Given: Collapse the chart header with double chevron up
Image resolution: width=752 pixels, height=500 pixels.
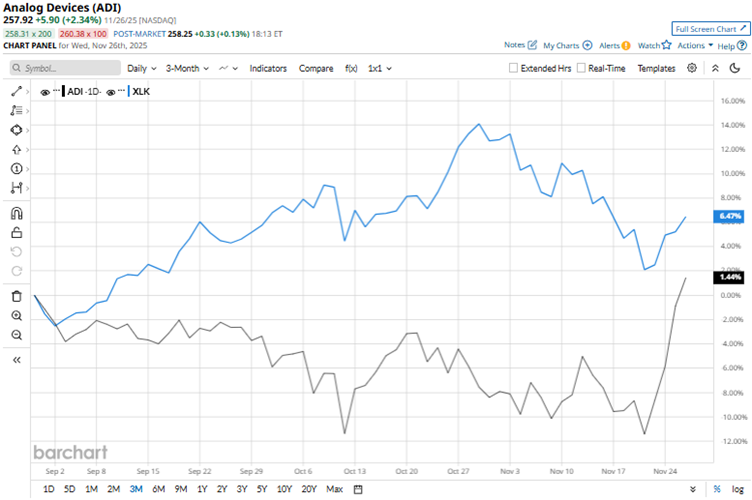Looking at the screenshot, I should tap(715, 68).
